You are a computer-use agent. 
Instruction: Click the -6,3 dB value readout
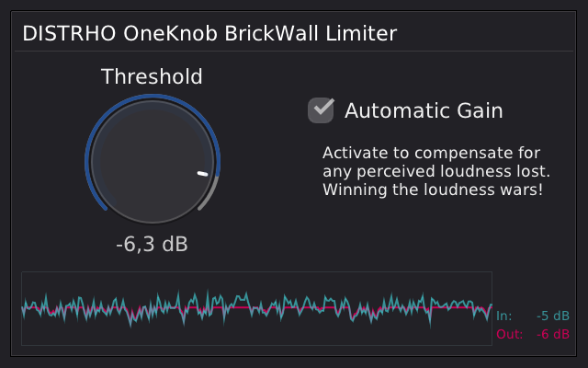pyautogui.click(x=152, y=245)
